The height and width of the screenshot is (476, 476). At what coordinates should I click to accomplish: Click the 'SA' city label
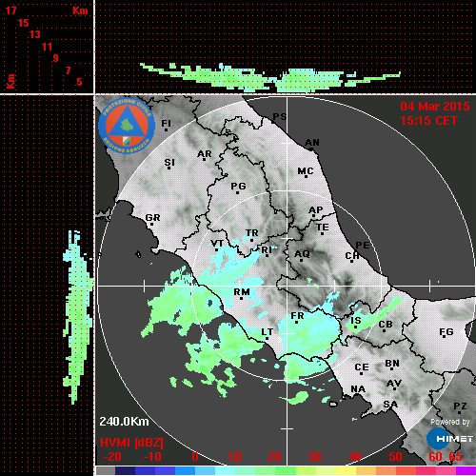click(x=390, y=405)
